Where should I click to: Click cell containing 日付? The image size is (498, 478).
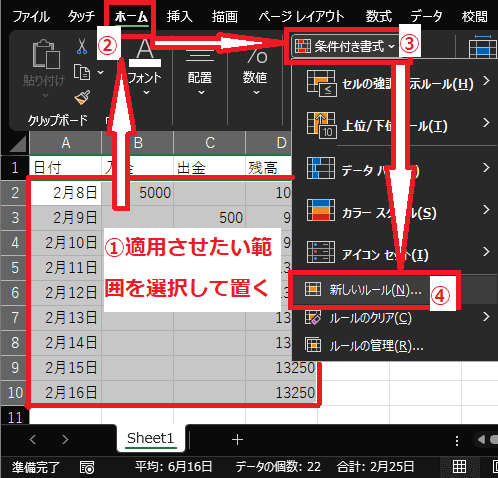point(65,167)
